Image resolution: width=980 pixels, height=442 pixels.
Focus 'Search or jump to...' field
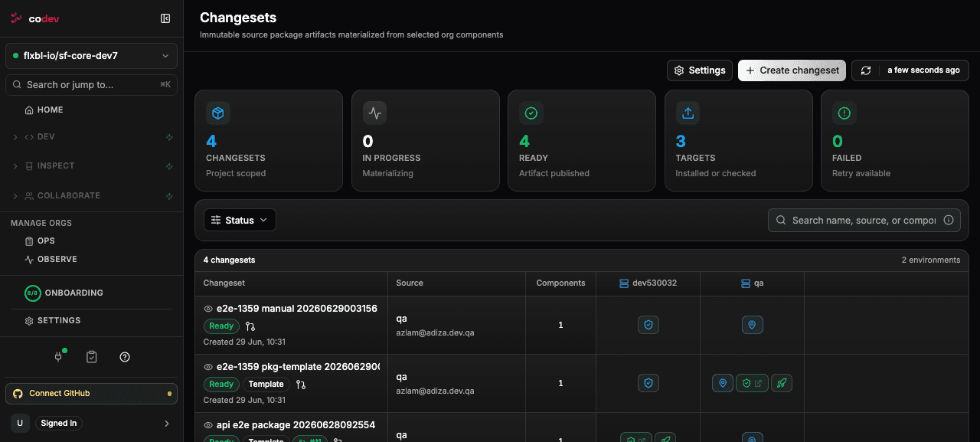click(91, 85)
